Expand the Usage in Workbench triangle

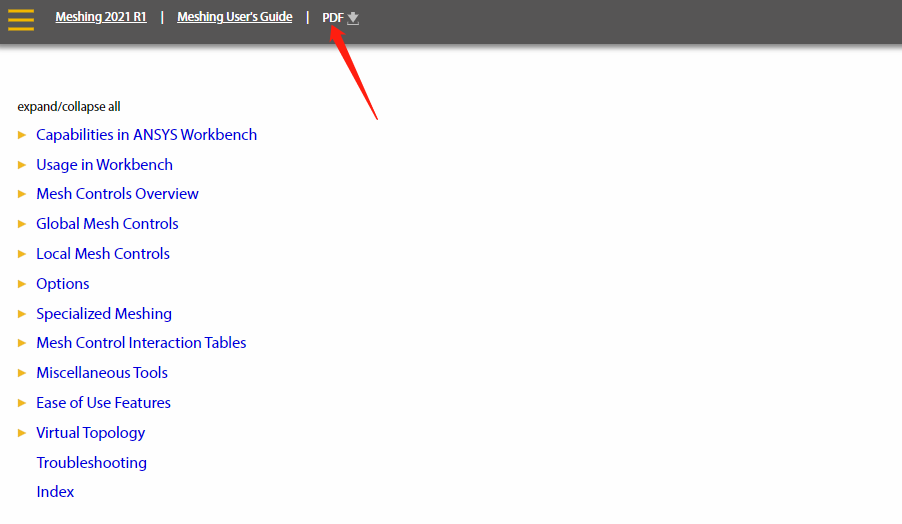pos(22,165)
